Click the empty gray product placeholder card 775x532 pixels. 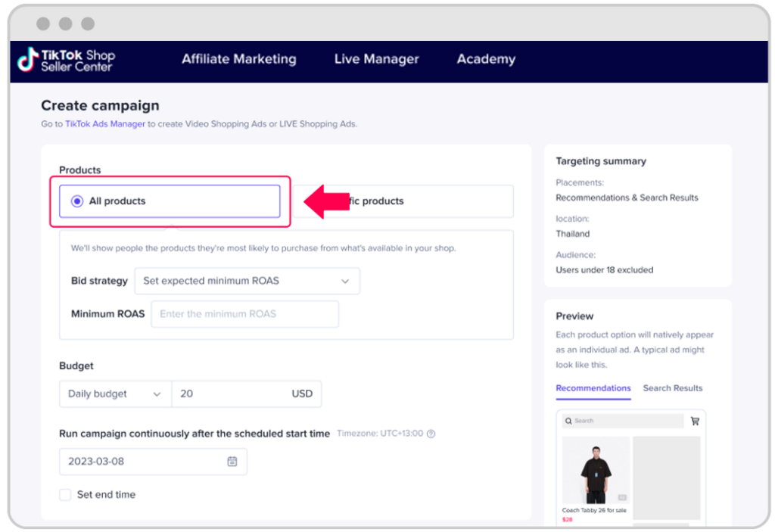tap(666, 478)
